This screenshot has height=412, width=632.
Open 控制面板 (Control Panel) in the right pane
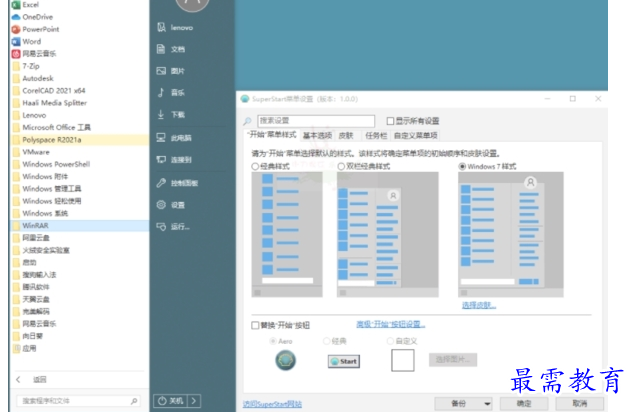click(x=177, y=183)
